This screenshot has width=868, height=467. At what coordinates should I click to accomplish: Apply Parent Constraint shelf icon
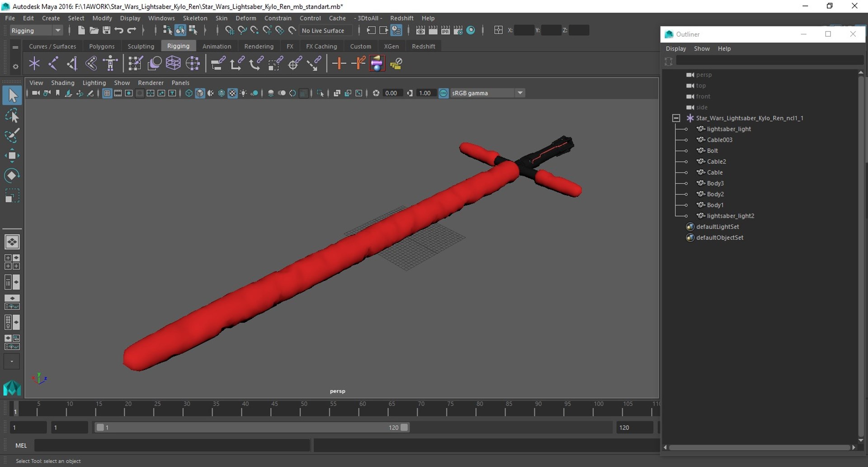point(218,64)
